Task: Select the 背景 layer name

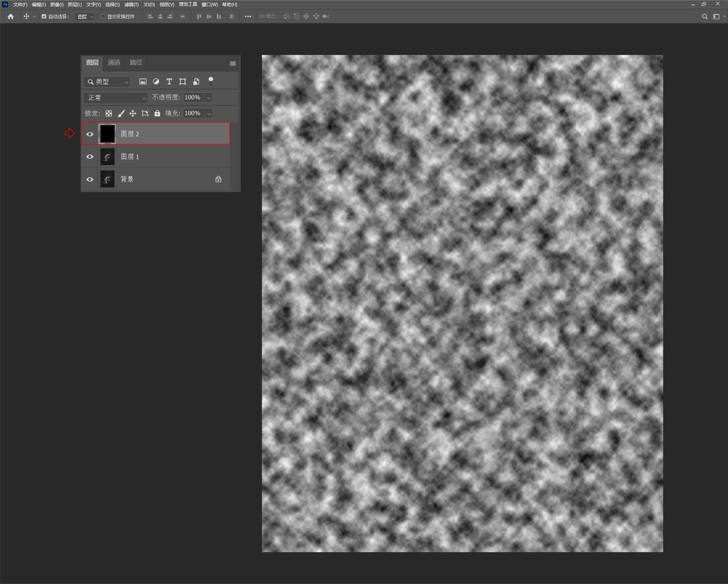Action: click(127, 179)
